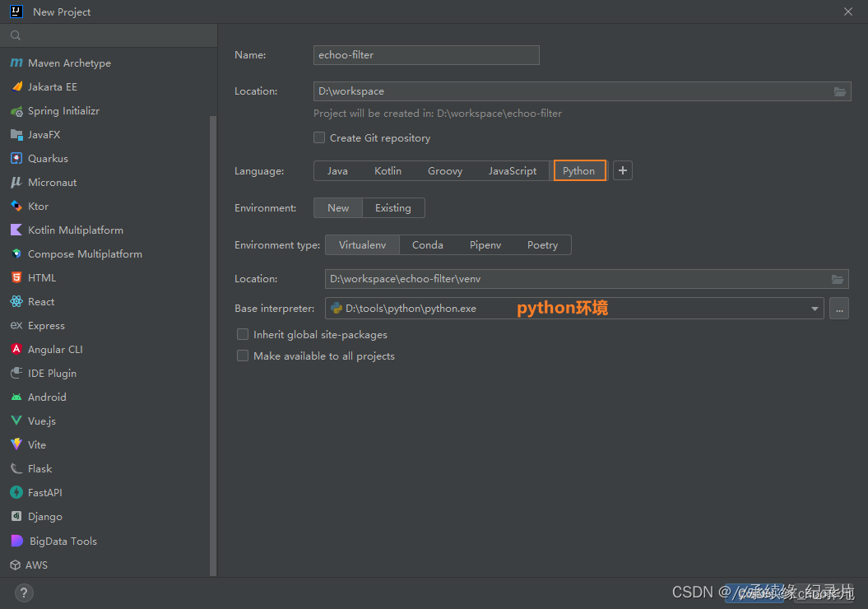868x609 pixels.
Task: Select the Quarkus generator icon
Action: click(16, 158)
